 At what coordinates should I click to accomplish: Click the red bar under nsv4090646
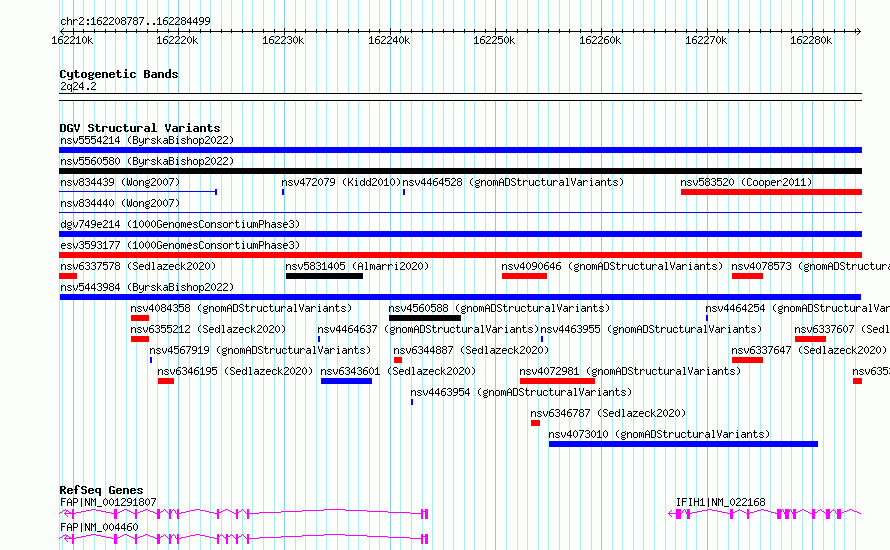point(524,276)
